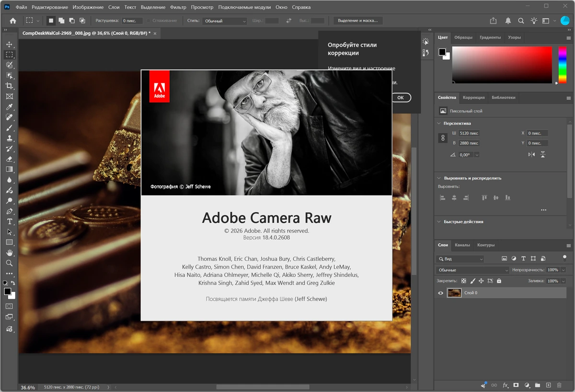Toggle filter for pixel layers
This screenshot has height=392, width=575.
coord(504,258)
